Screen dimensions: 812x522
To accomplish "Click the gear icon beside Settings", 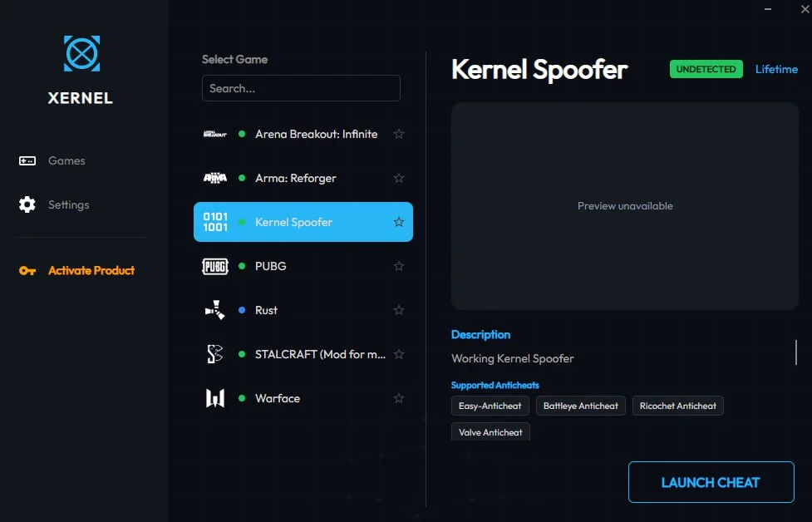I will [x=27, y=204].
